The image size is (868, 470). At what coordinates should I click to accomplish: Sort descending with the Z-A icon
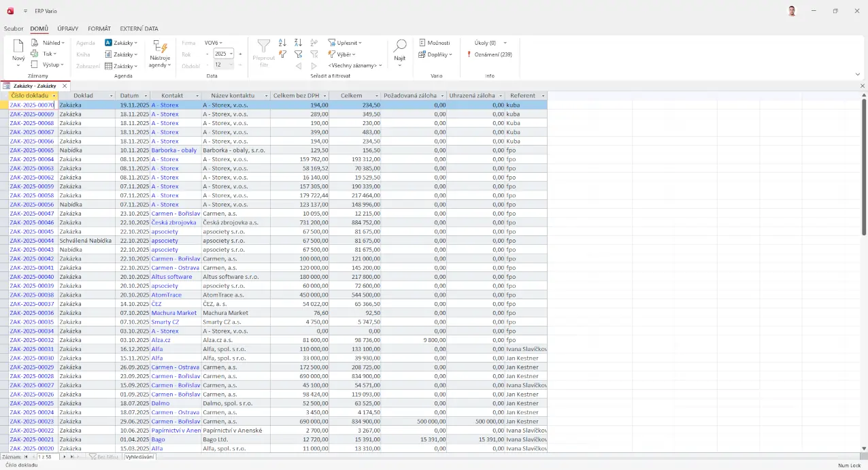pyautogui.click(x=298, y=43)
